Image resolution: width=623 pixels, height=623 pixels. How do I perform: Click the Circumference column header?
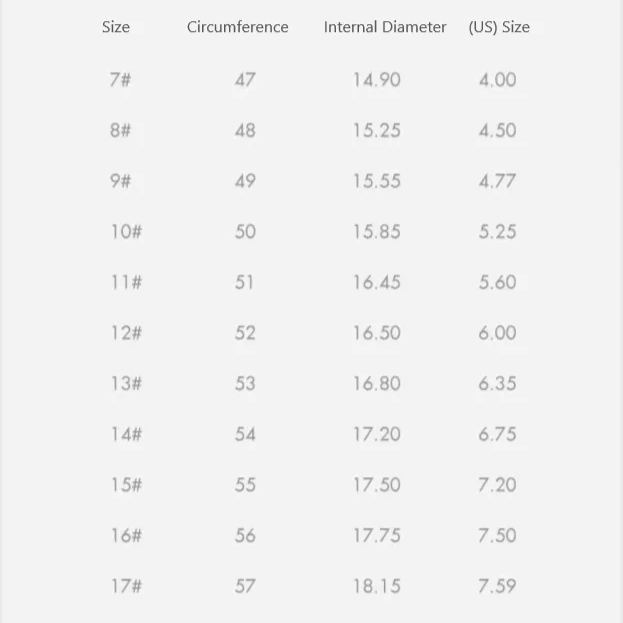pos(237,27)
